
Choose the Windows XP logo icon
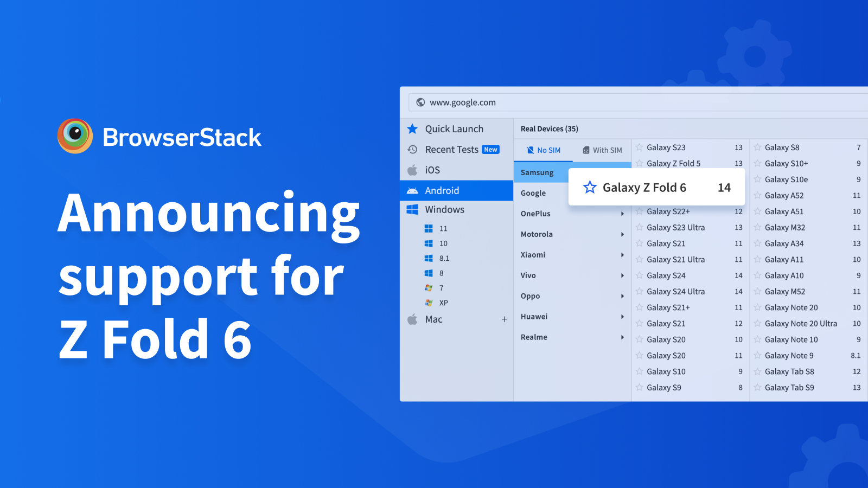click(x=429, y=303)
